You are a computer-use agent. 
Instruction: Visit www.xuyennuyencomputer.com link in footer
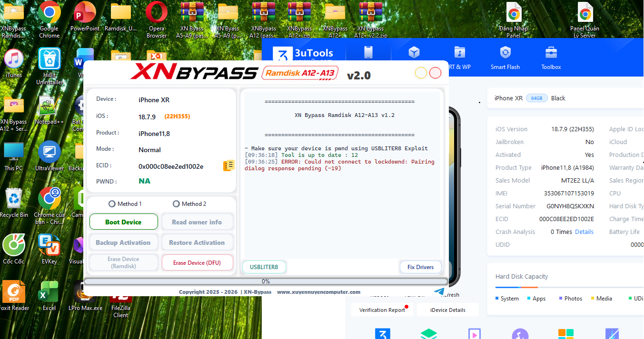pos(318,292)
